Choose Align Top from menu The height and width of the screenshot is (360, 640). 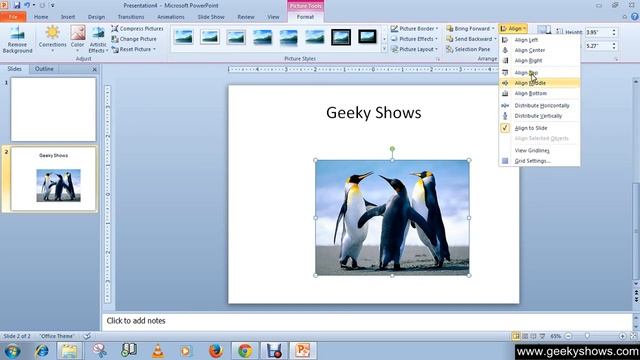539,72
